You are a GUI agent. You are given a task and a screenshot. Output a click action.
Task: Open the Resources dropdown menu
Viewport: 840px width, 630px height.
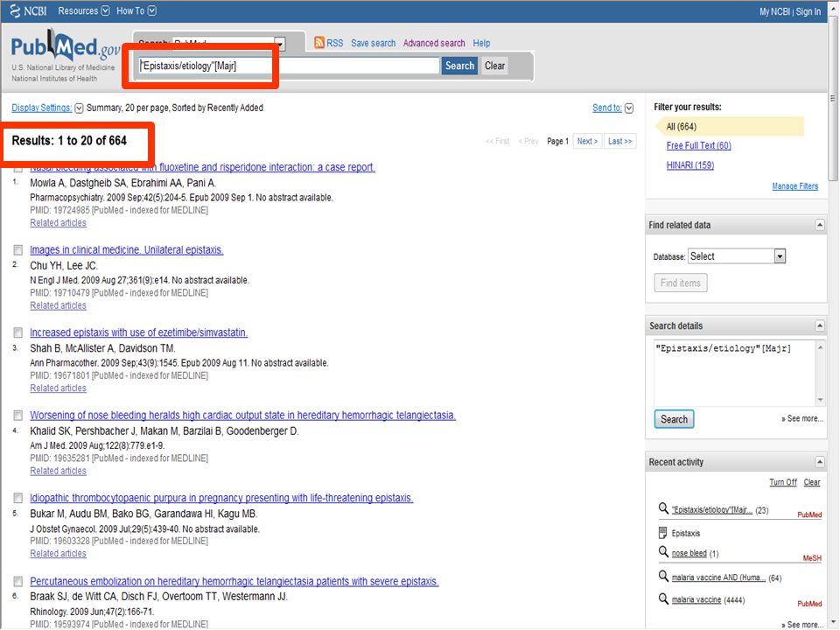coord(84,10)
